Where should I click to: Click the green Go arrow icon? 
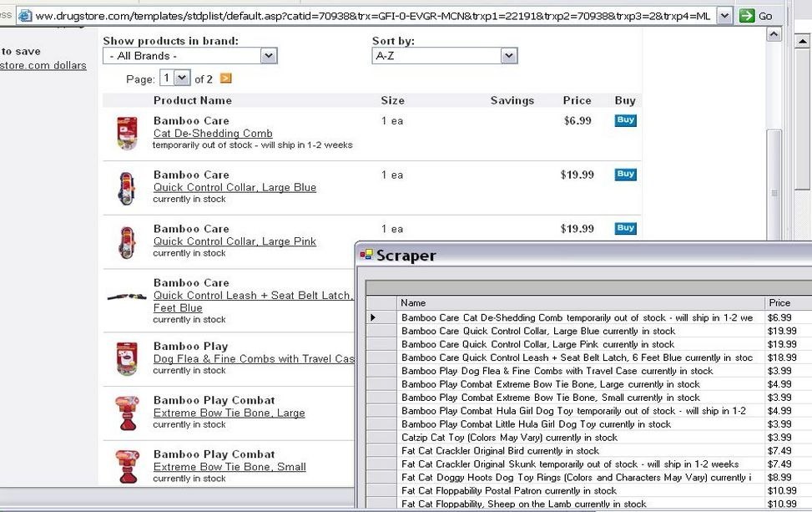pos(746,15)
